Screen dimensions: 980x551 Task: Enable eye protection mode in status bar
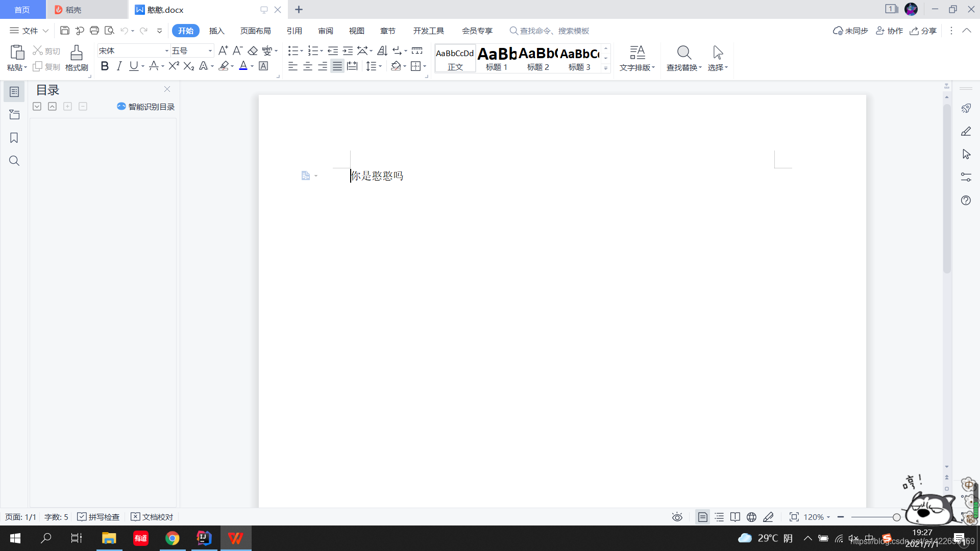[x=677, y=517]
